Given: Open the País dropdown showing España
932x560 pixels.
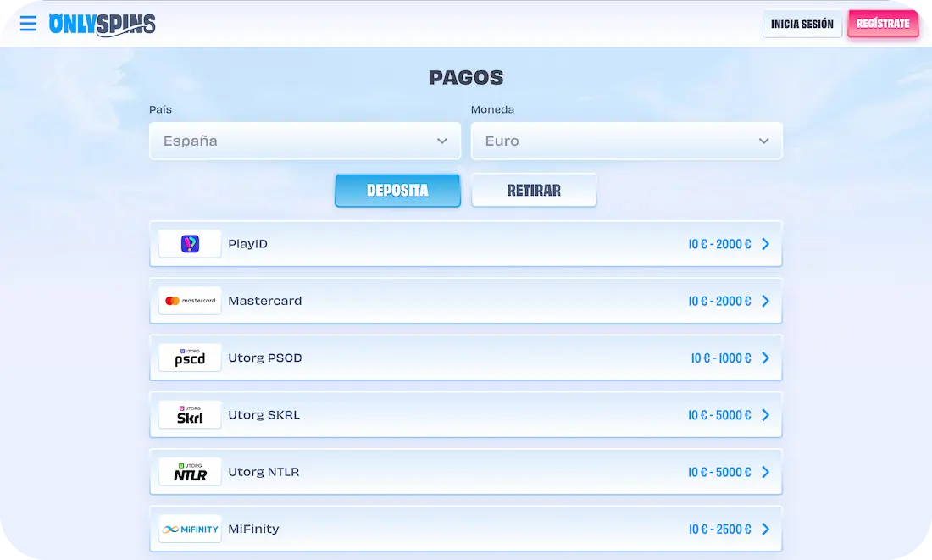Looking at the screenshot, I should (x=305, y=141).
